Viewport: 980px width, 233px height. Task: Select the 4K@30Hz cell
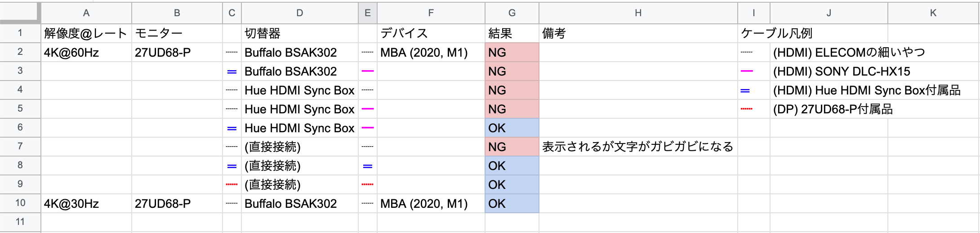click(x=86, y=204)
